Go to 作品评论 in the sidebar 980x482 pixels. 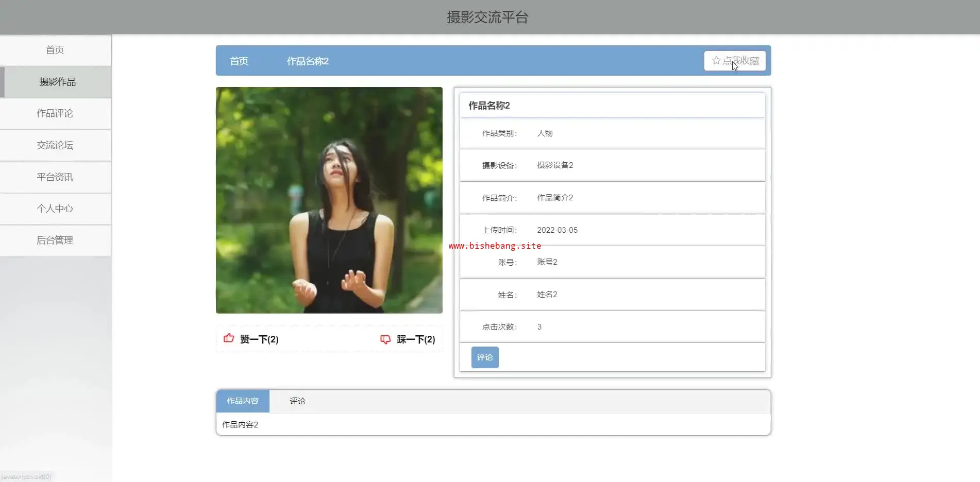pos(55,113)
